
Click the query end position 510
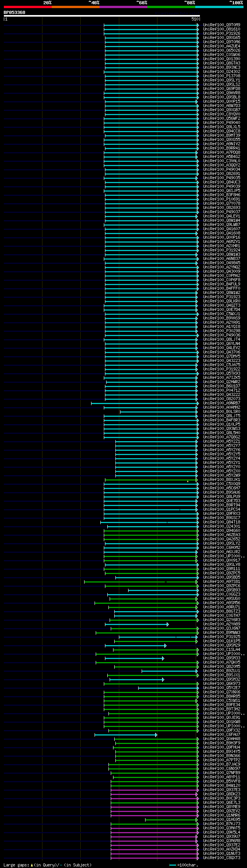(195, 19)
